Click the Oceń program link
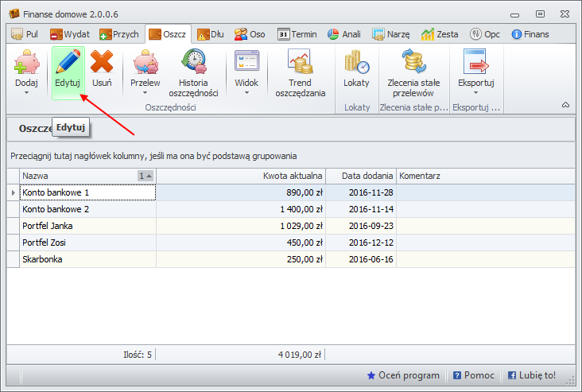 pyautogui.click(x=403, y=375)
